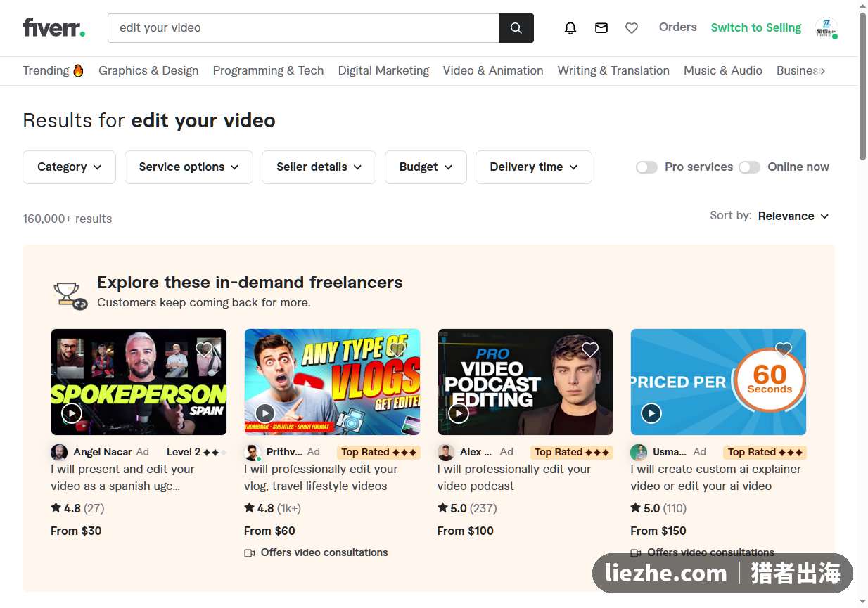Advance the category bar with right arrow
Viewport: 868px width, 608px height.
pyautogui.click(x=822, y=70)
